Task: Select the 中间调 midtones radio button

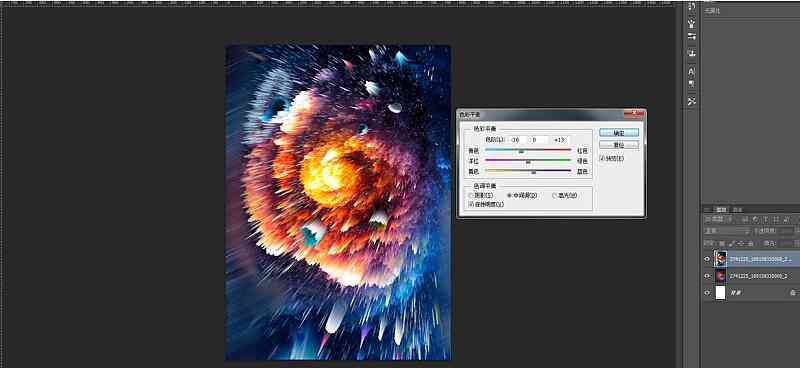Action: (x=509, y=195)
